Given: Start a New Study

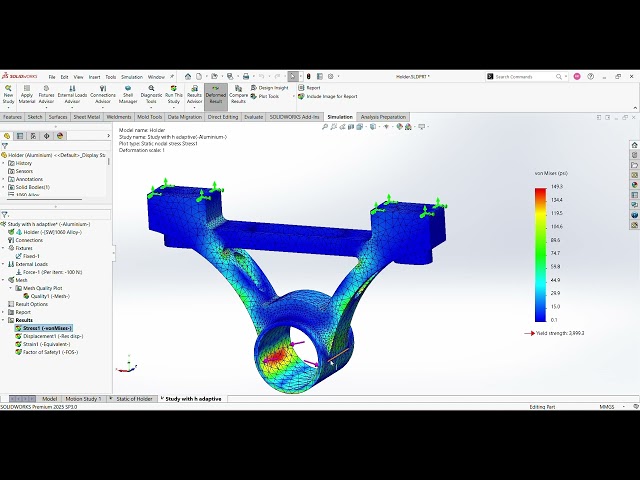Looking at the screenshot, I should (8, 94).
